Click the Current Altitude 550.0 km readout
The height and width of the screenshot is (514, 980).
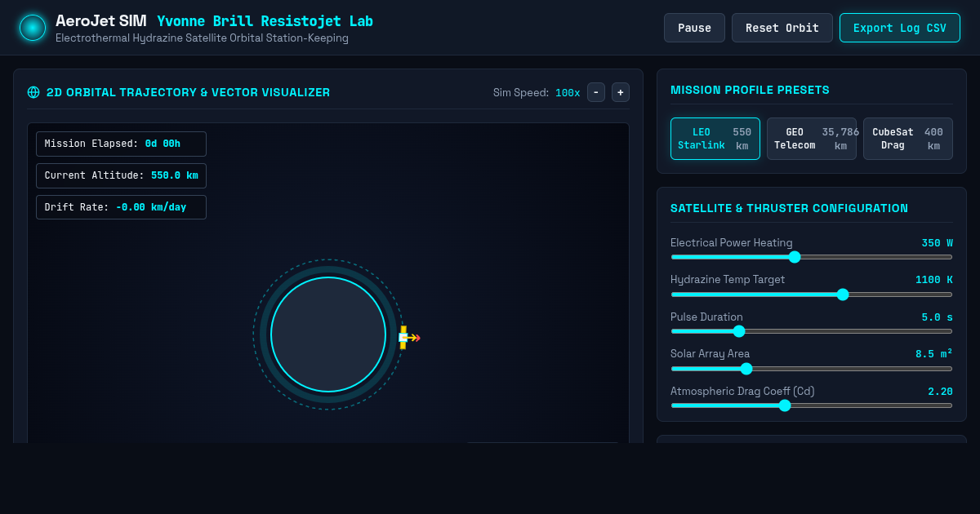click(121, 175)
